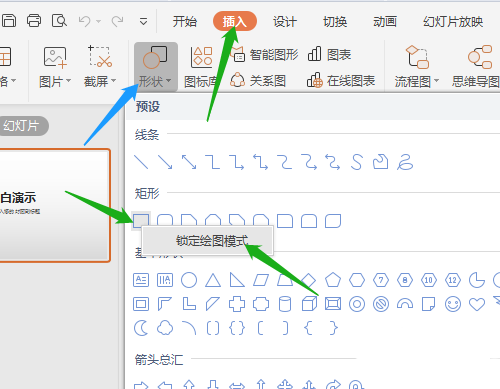
Task: Select the cloud shape
Action: click(165, 328)
